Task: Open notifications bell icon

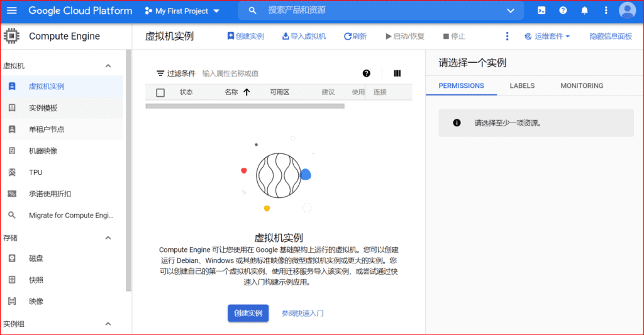Action: 584,11
